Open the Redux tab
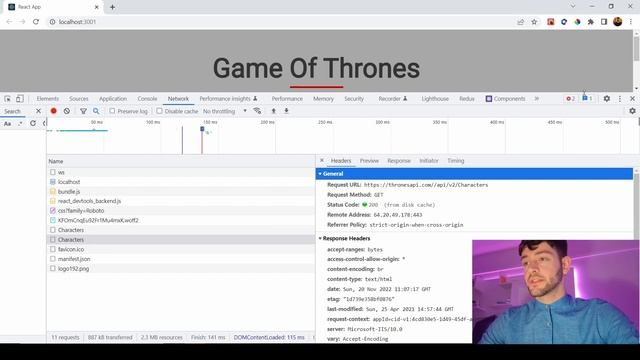Viewport: 640px width, 360px height. point(467,99)
